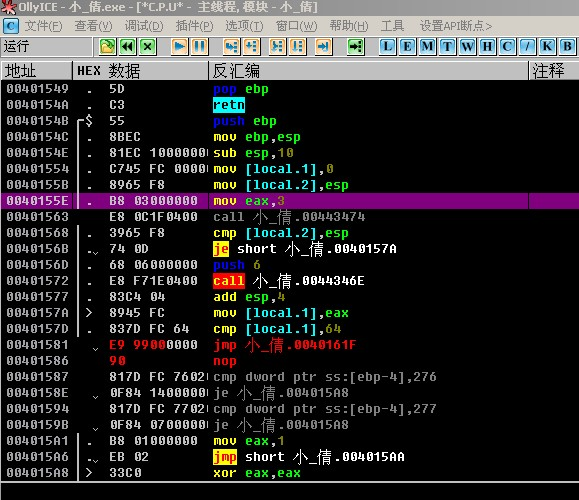Click the 地址 column header

37,71
